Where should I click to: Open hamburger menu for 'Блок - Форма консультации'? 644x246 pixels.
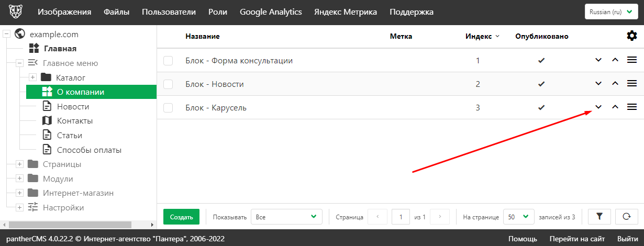point(632,60)
